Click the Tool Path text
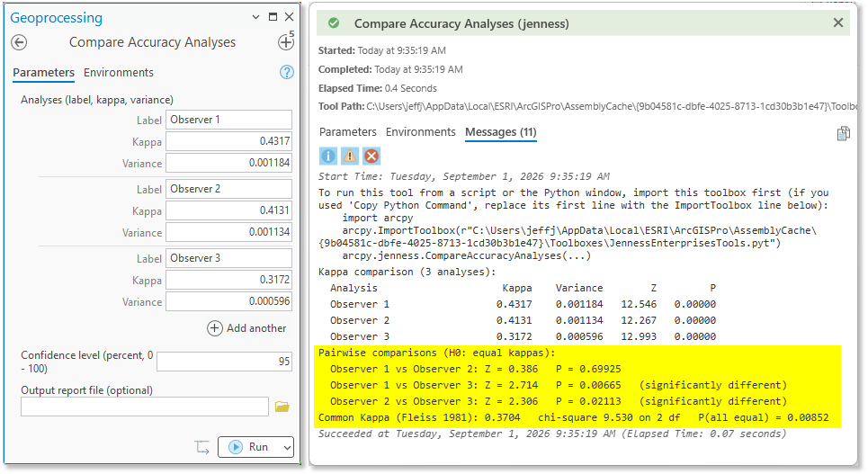Image resolution: width=868 pixels, height=474 pixels. pos(586,106)
